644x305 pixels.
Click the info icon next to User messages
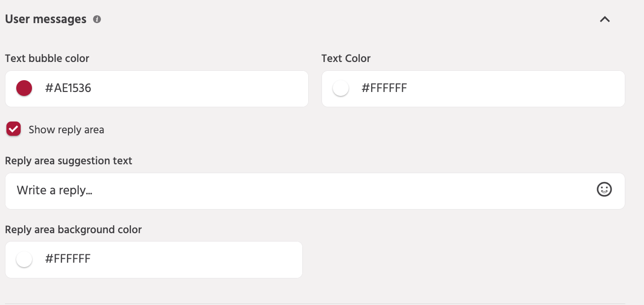[97, 19]
